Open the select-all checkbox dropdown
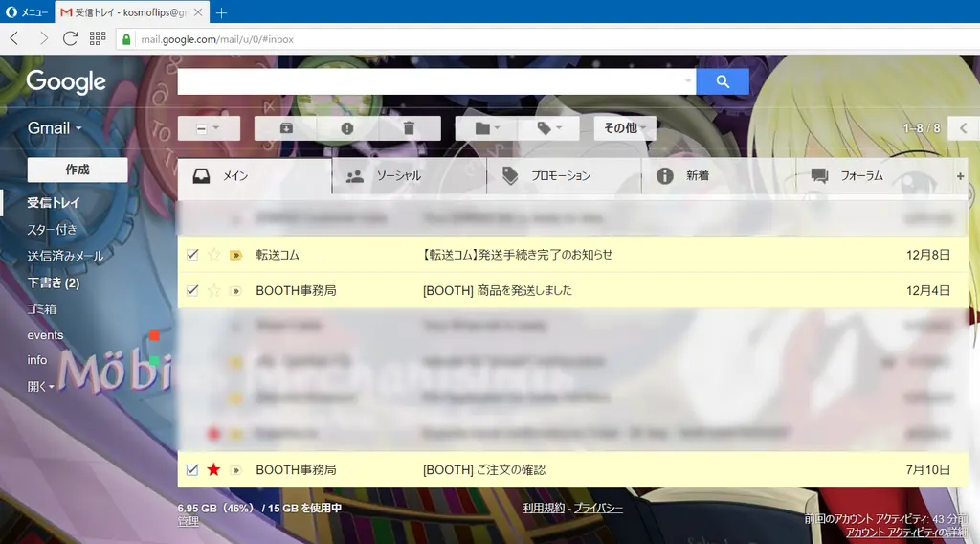The height and width of the screenshot is (544, 980). [x=208, y=128]
